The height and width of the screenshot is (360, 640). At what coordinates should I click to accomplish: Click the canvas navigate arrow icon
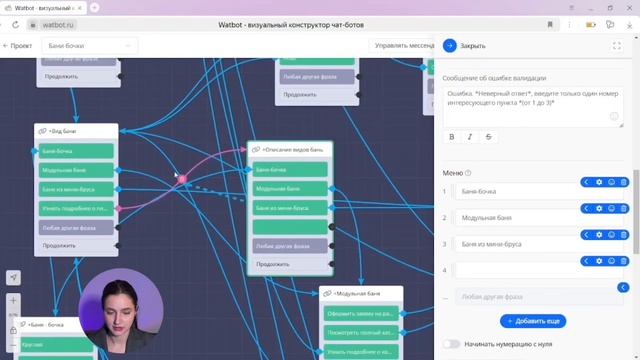pyautogui.click(x=13, y=278)
